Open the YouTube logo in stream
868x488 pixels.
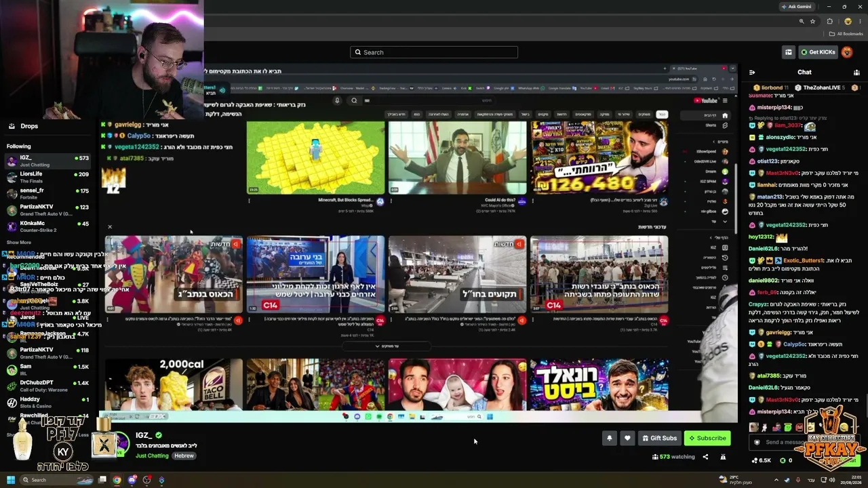coord(705,101)
